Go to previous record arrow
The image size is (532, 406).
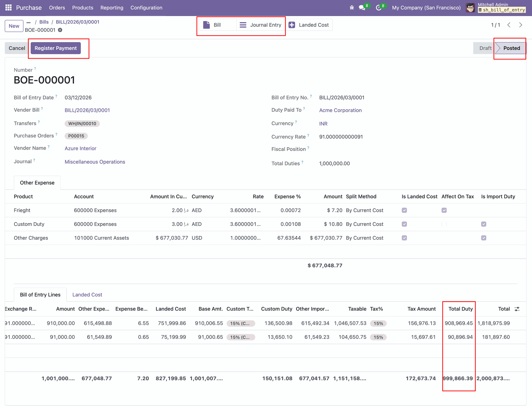pyautogui.click(x=509, y=25)
